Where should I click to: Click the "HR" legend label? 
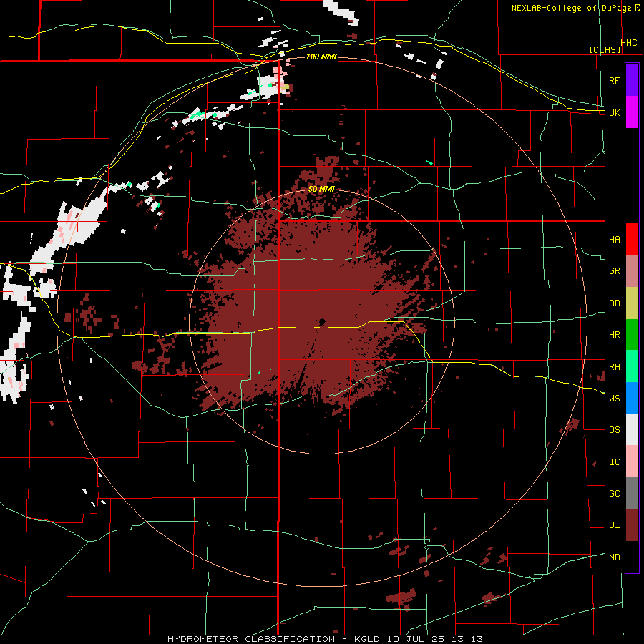(x=614, y=335)
